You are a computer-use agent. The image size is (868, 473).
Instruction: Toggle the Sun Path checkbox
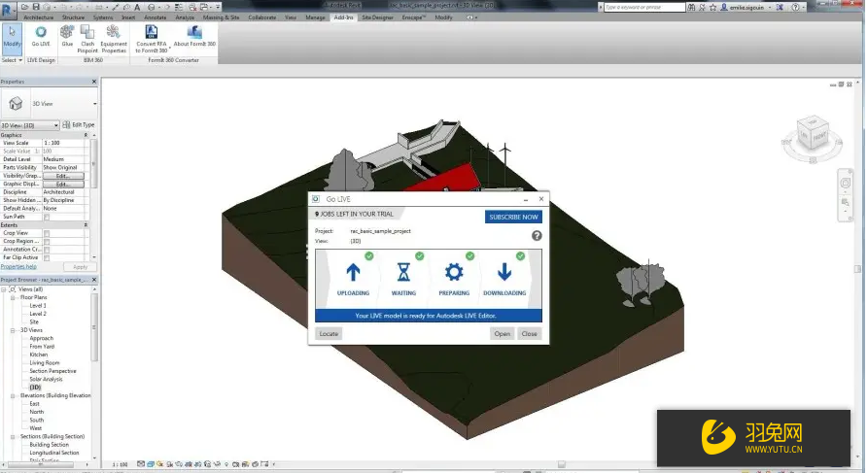click(47, 217)
